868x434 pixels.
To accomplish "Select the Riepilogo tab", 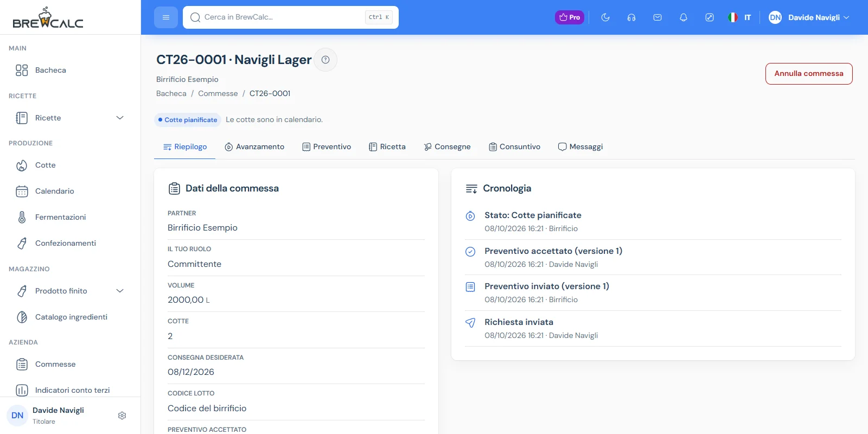I will [x=185, y=147].
